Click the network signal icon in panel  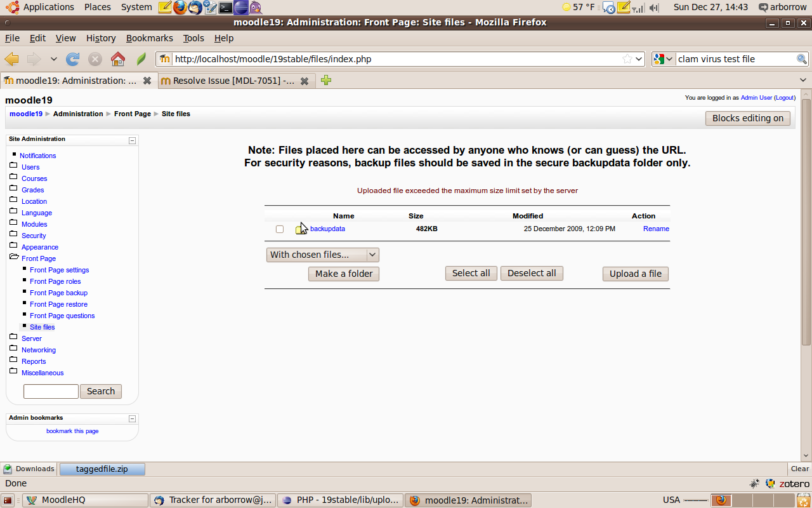[639, 8]
